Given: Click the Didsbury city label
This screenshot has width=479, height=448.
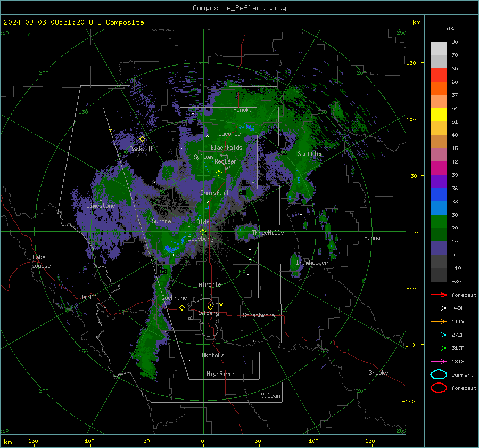Looking at the screenshot, I should [201, 239].
